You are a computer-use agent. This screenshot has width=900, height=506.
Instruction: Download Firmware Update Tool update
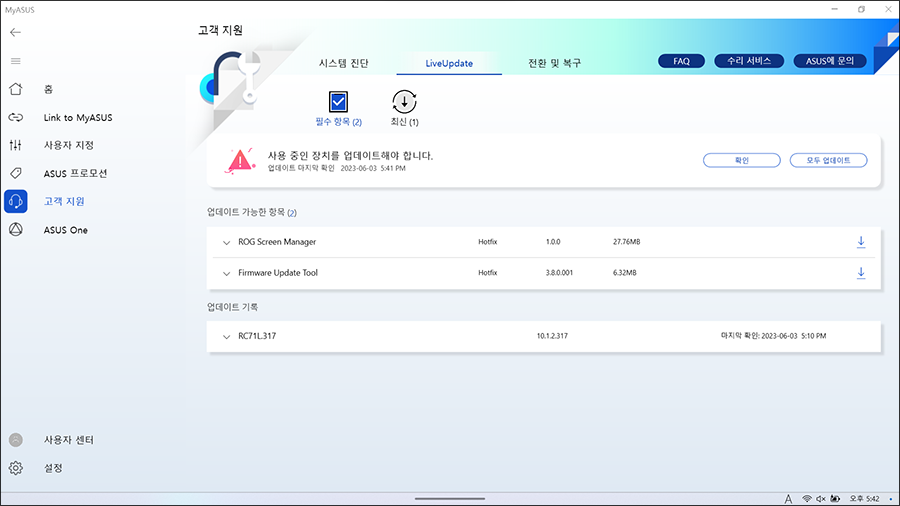[x=861, y=273]
